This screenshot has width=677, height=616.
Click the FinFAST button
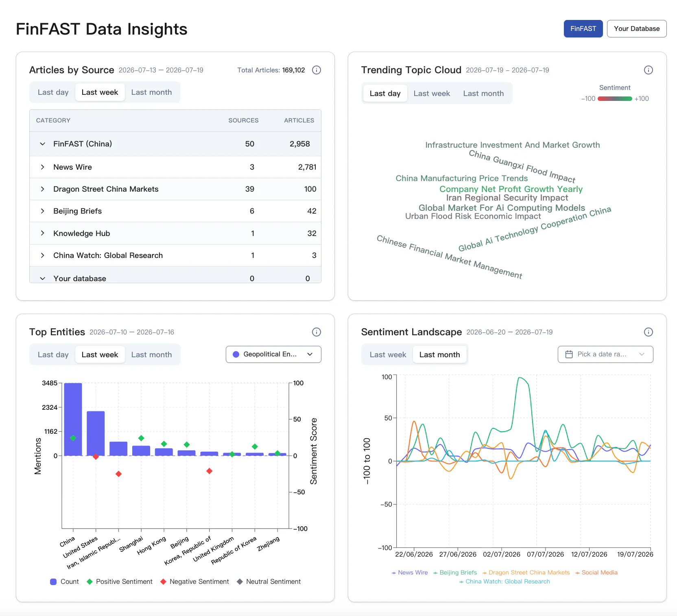pyautogui.click(x=583, y=29)
